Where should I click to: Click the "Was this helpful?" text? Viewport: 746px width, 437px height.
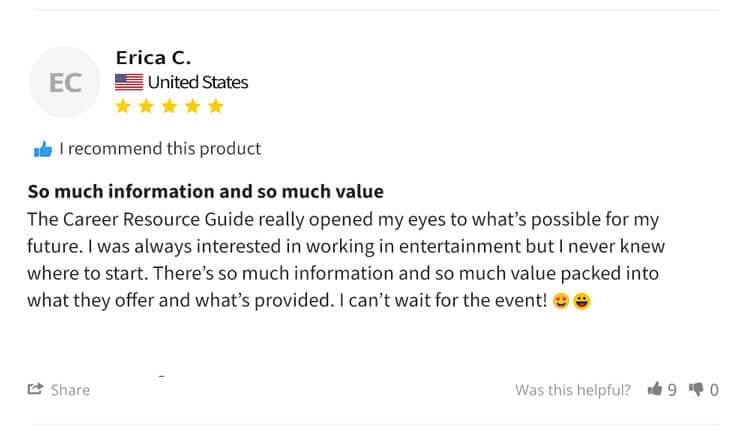(573, 390)
